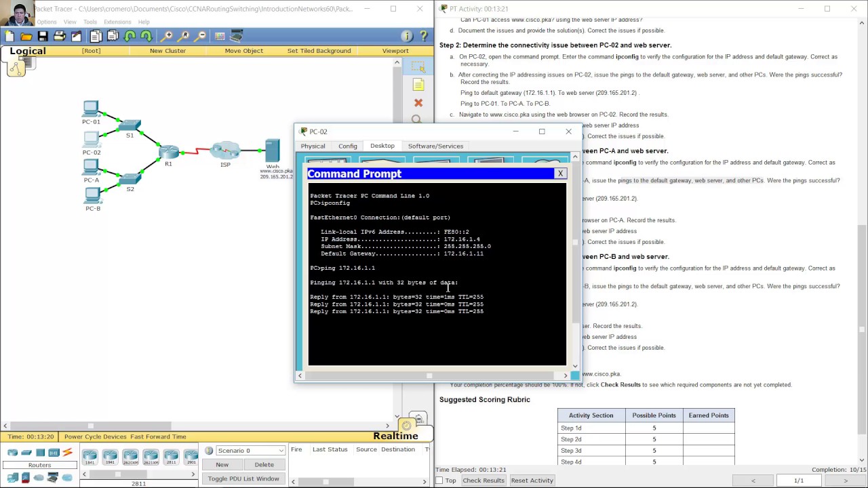Click switch S1 in the topology

pos(129,125)
